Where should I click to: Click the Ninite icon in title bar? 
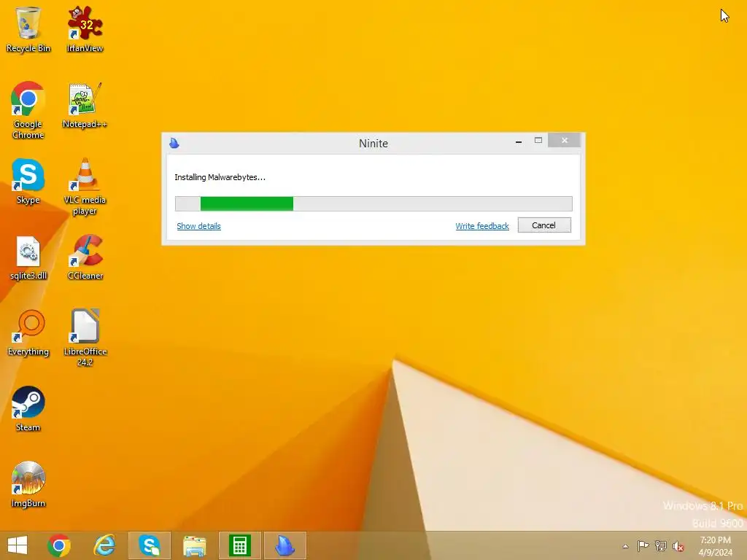coord(174,143)
